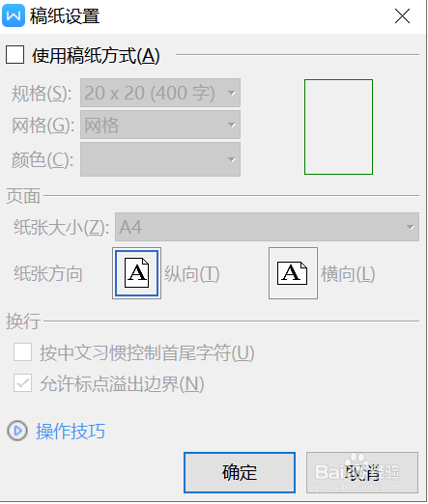Select the landscape orientation page icon
Screen dimensions: 428x504
(293, 273)
